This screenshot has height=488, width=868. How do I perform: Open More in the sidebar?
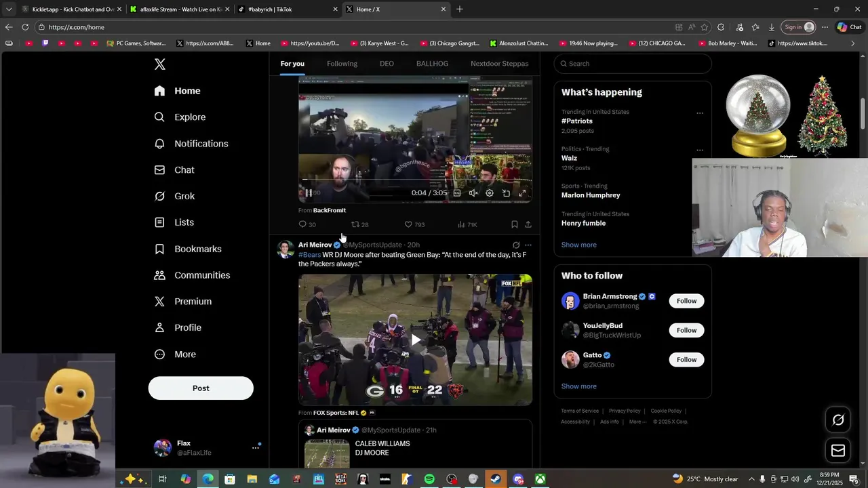pyautogui.click(x=175, y=354)
